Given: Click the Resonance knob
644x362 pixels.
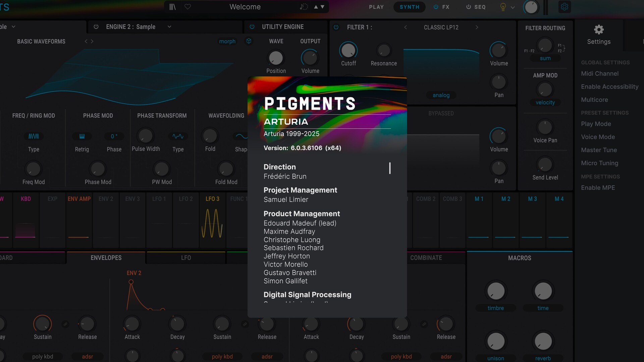Looking at the screenshot, I should point(384,51).
